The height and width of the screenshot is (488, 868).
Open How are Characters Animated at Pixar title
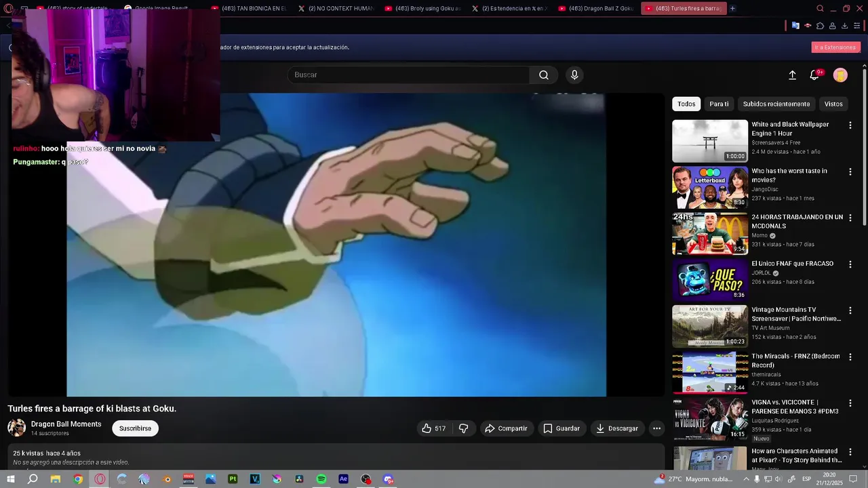(797, 455)
